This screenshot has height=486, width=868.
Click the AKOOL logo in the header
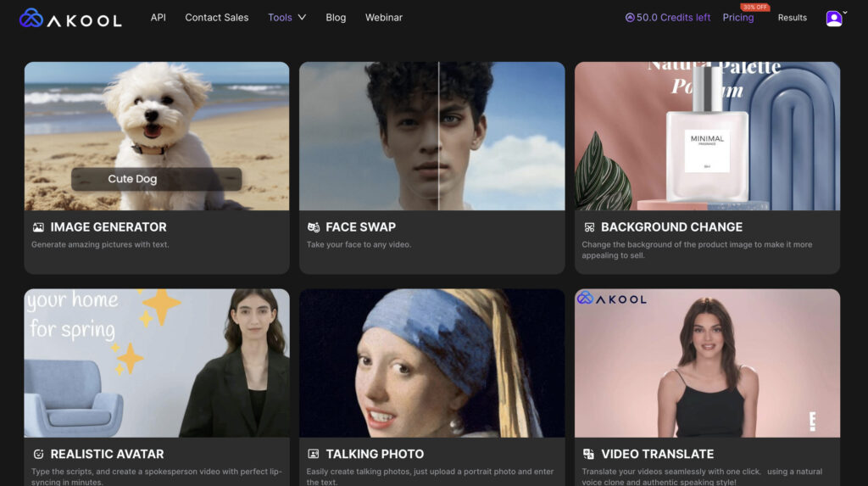[x=70, y=18]
